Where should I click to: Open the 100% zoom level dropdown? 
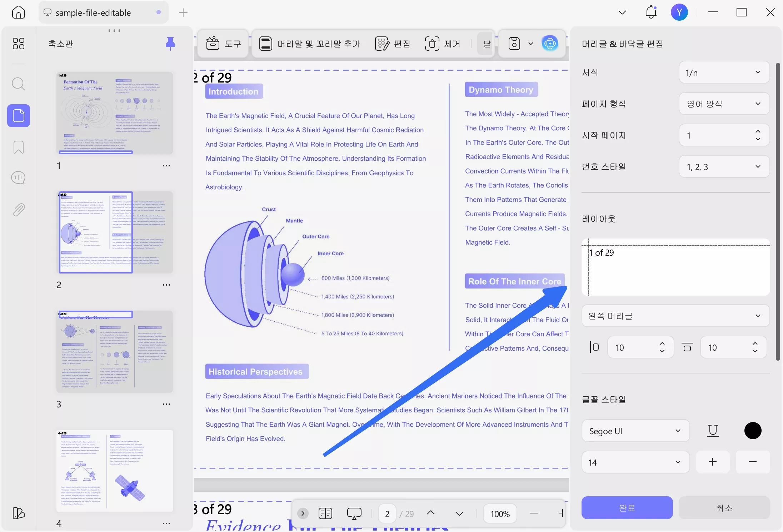(500, 514)
